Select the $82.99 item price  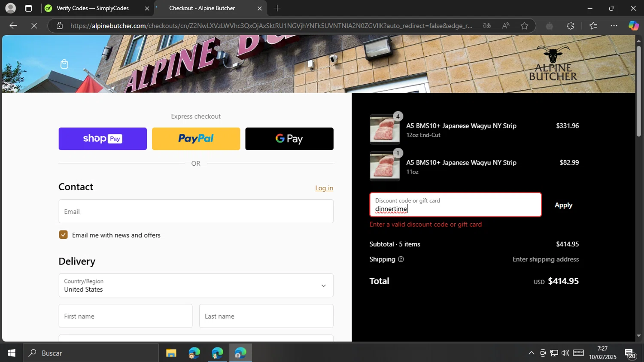pos(569,163)
